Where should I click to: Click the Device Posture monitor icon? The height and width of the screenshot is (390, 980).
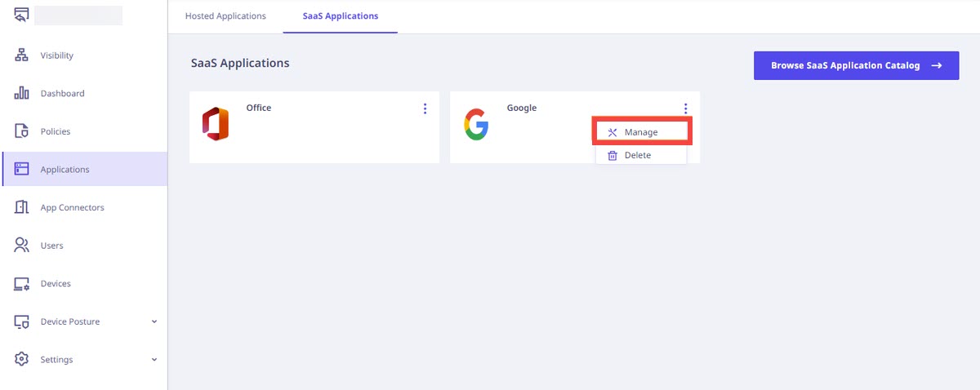pyautogui.click(x=22, y=321)
